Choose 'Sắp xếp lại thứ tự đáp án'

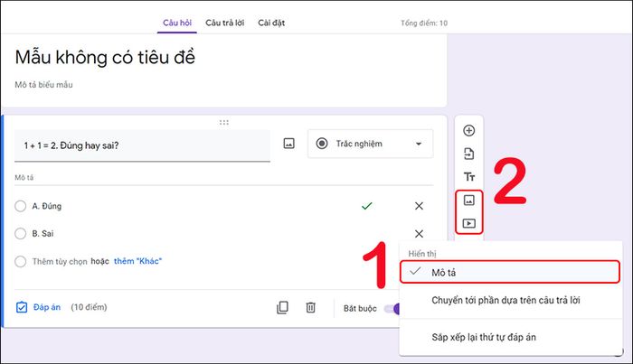[x=484, y=337]
